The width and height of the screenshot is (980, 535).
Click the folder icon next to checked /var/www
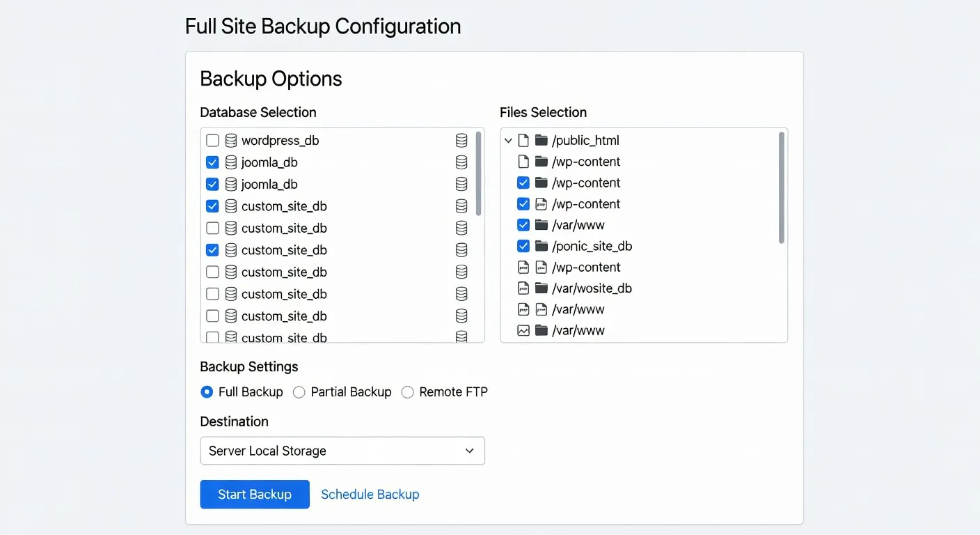coord(542,225)
